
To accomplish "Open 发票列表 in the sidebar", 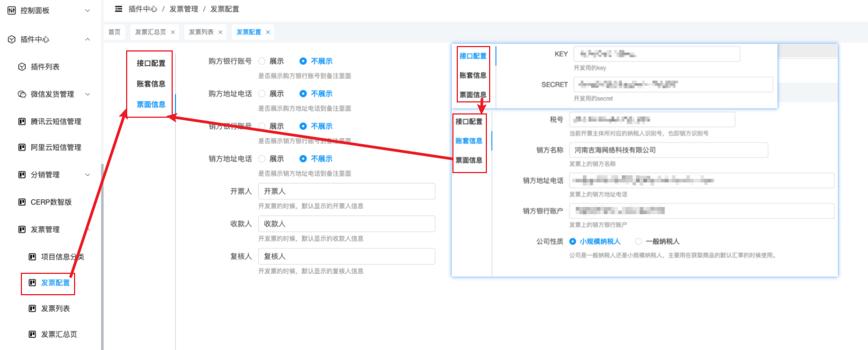I will point(55,308).
